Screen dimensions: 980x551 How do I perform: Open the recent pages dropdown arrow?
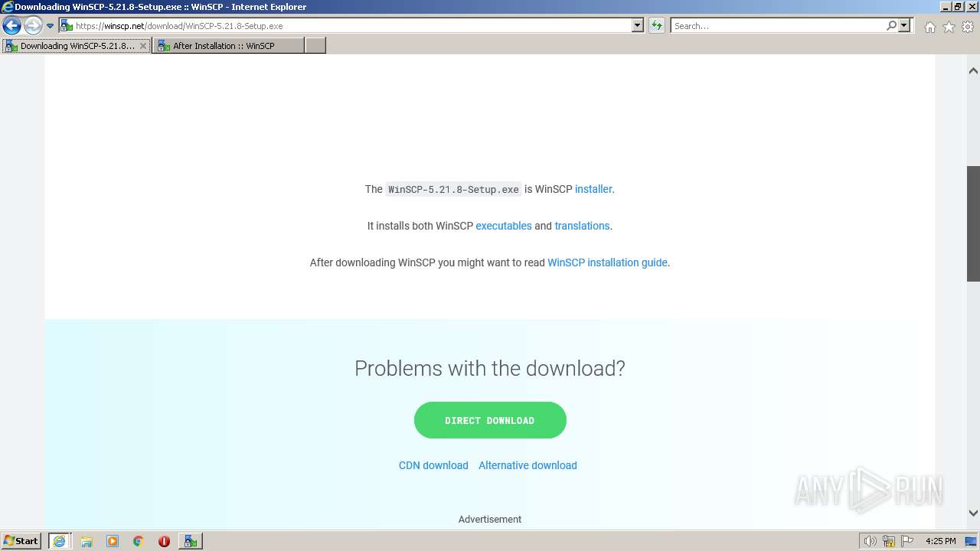tap(51, 26)
